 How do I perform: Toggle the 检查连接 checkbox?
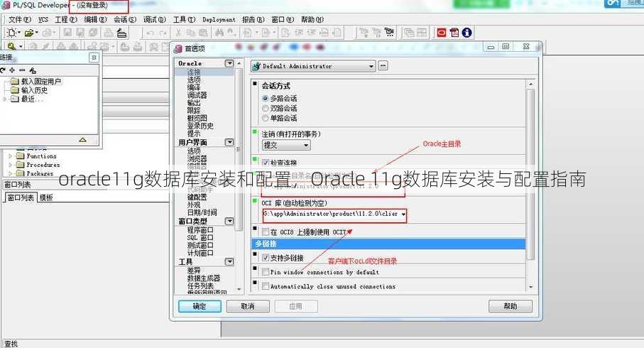tap(266, 163)
